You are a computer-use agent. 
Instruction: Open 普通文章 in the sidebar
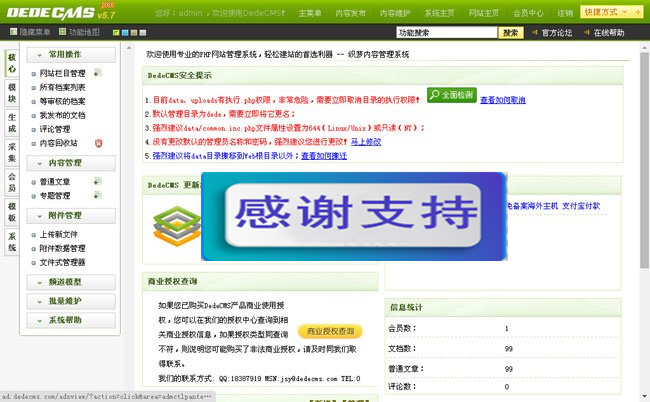(x=55, y=182)
